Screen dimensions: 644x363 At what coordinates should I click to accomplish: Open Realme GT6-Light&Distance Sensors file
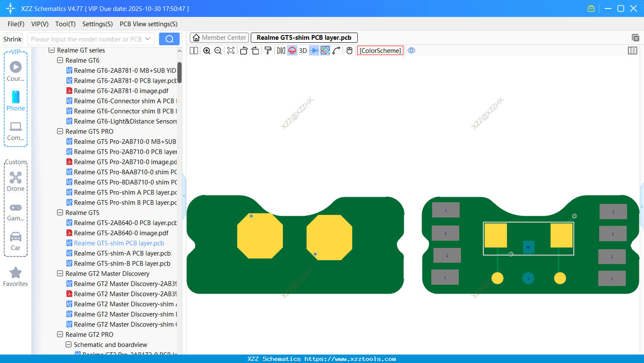pyautogui.click(x=122, y=121)
